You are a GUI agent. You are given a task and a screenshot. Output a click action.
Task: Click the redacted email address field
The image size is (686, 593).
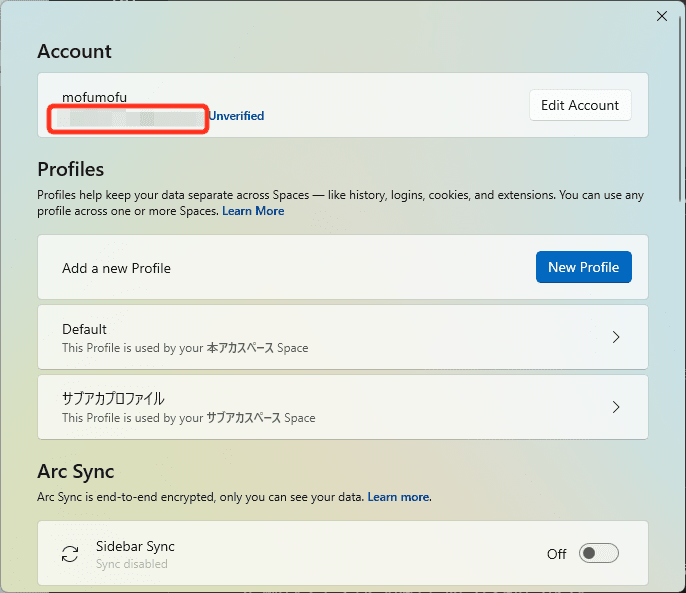pyautogui.click(x=129, y=118)
